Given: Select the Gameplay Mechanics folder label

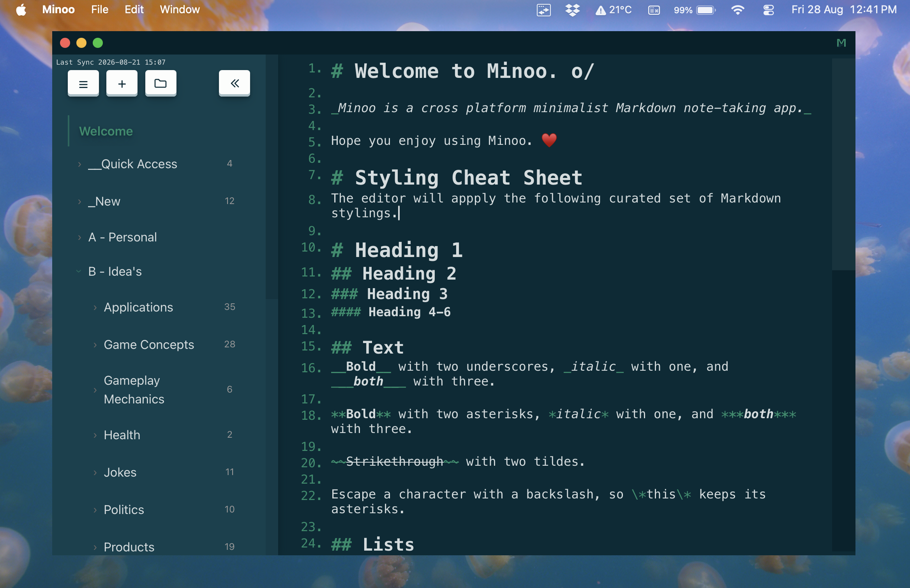Looking at the screenshot, I should [134, 390].
